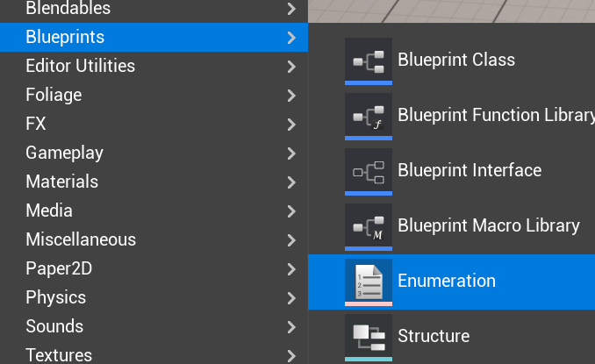Select the Structure icon
The image size is (595, 364).
tap(369, 336)
